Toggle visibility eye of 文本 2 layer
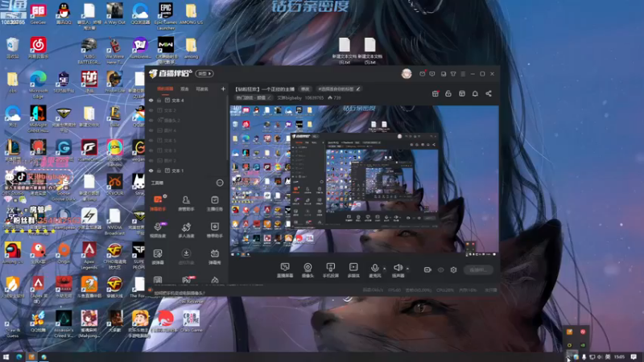644x362 pixels. pos(151,110)
